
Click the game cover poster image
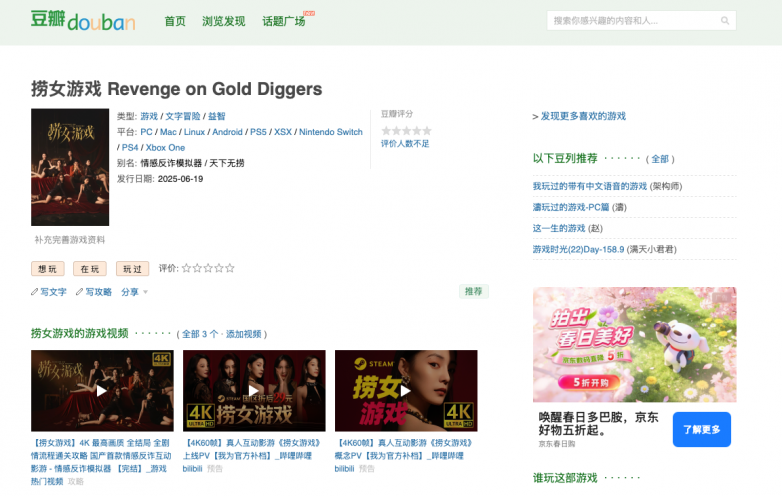[70, 167]
